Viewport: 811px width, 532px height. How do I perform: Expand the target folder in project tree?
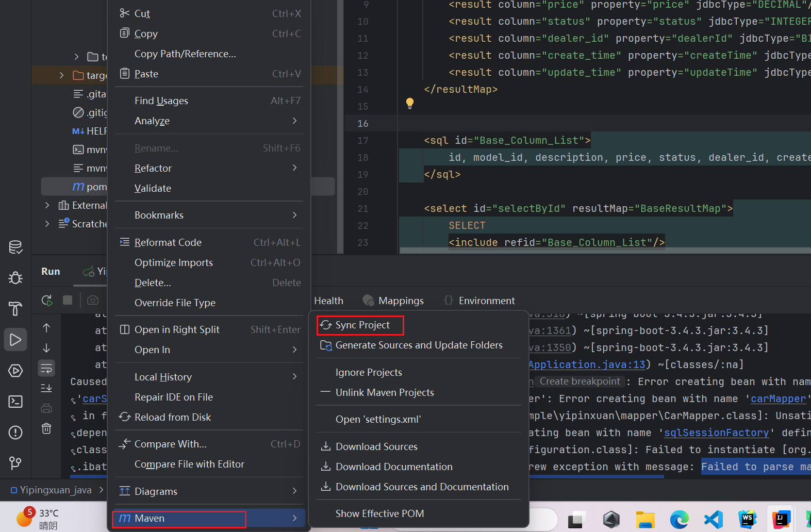62,75
